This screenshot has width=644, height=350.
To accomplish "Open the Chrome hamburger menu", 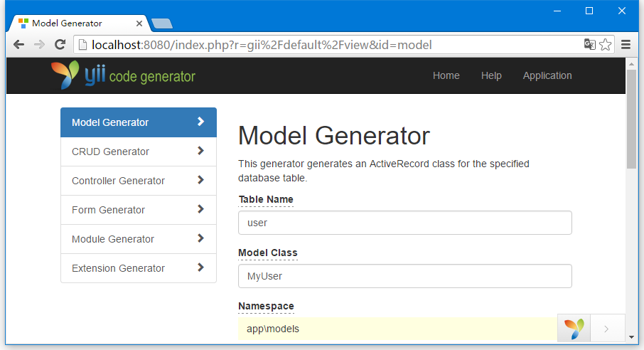I will click(626, 44).
